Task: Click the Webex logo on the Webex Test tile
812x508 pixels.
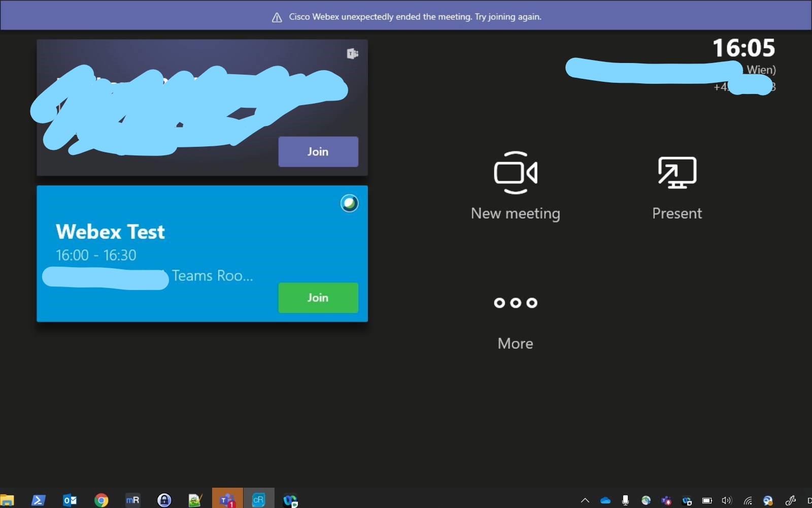Action: click(349, 203)
